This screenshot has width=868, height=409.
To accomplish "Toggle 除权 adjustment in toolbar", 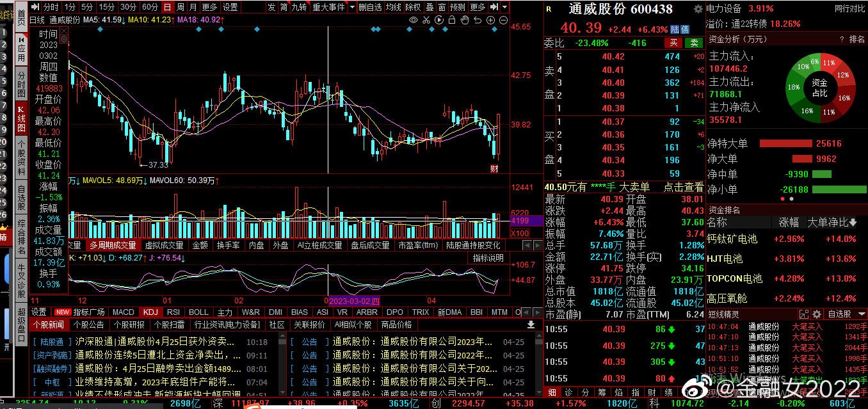I will pyautogui.click(x=414, y=7).
